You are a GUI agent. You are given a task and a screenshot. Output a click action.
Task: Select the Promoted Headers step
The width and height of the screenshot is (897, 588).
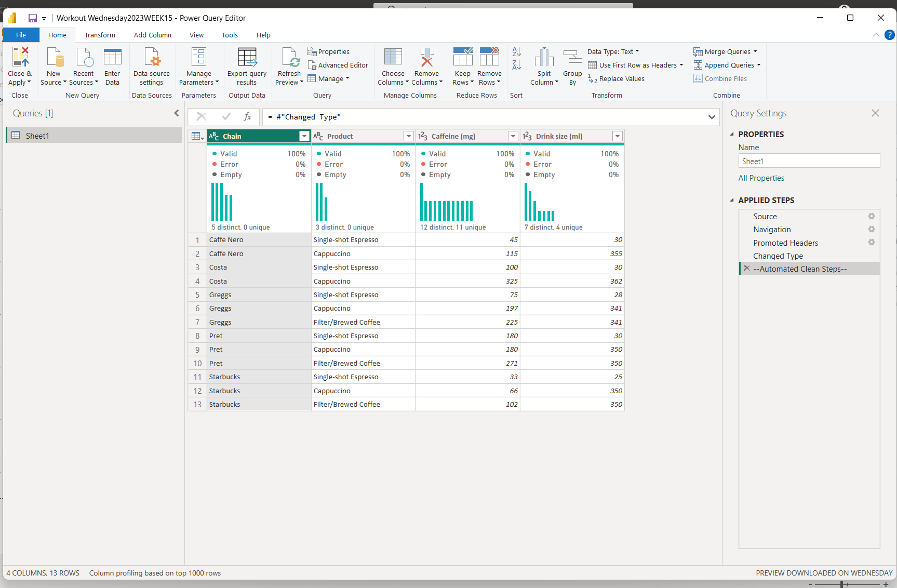pyautogui.click(x=785, y=243)
